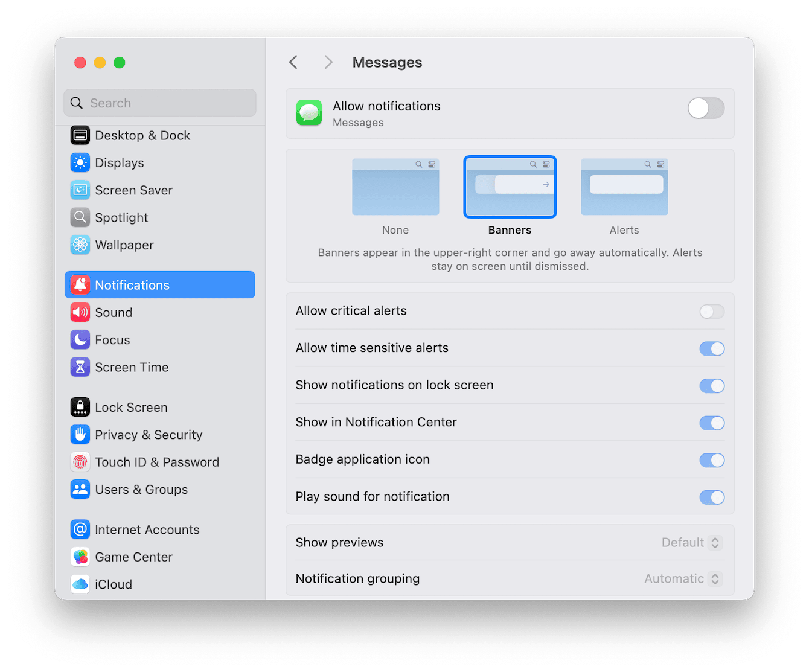
Task: Open Screen Saver settings label
Action: (x=133, y=190)
